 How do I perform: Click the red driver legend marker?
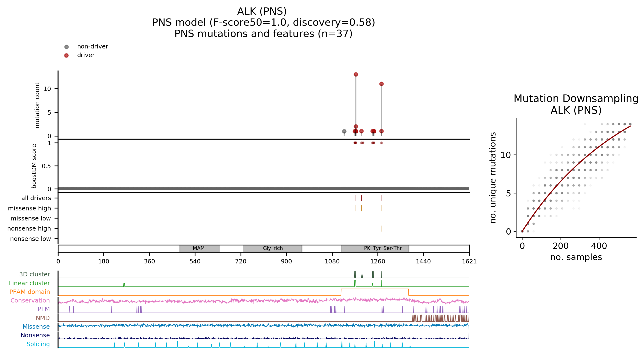[x=66, y=55]
